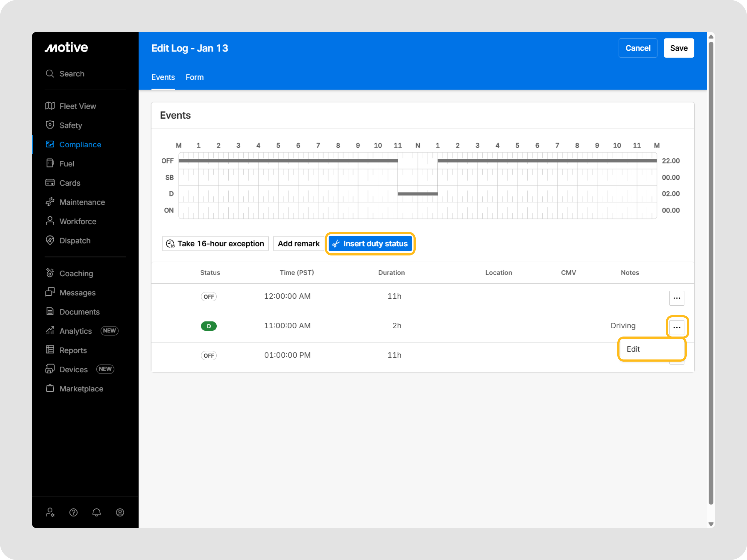Open the Fleet View map icon

click(50, 106)
